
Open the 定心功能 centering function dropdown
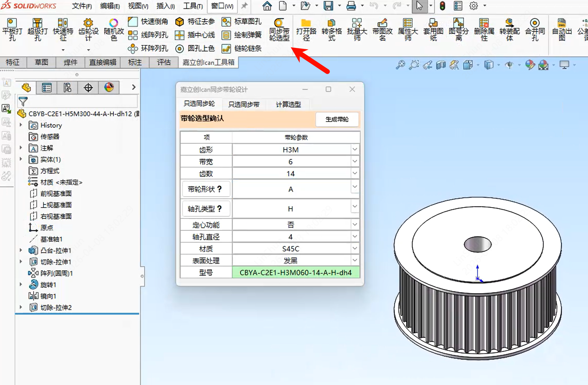pos(355,225)
